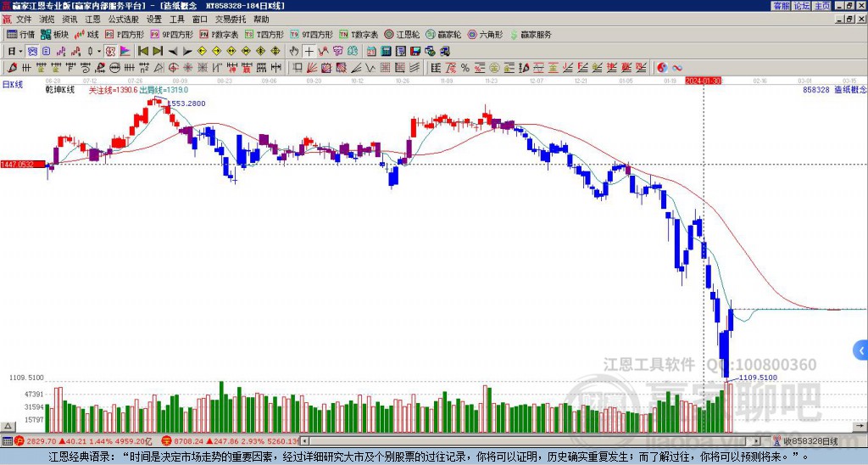
Task: Jump to first bar with left-end arrow
Action: coord(142,51)
